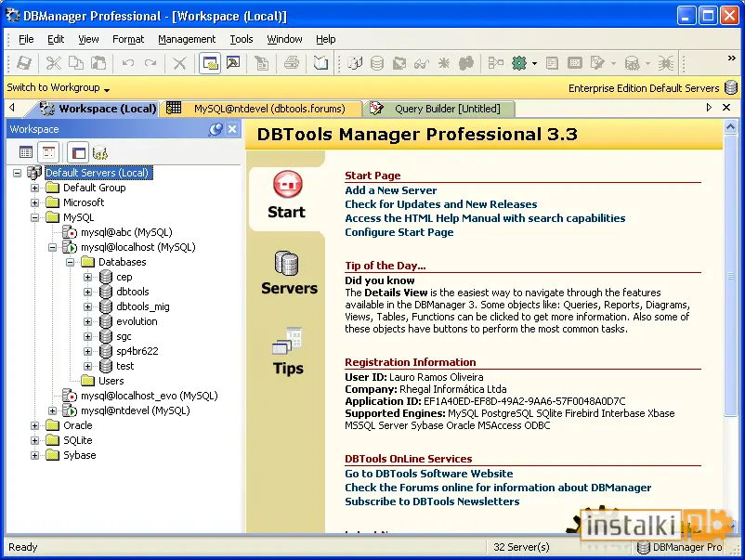
Task: Click Subscribe to DBTools Newsletters link
Action: tap(432, 501)
